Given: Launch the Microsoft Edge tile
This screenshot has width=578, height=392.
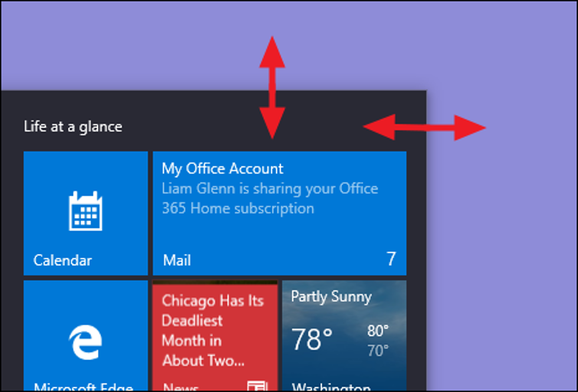Looking at the screenshot, I should coord(86,335).
